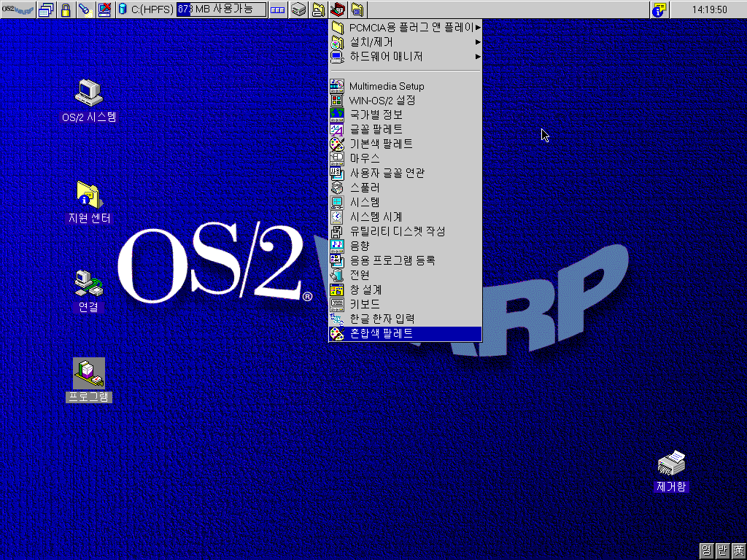The image size is (747, 560).
Task: Click the C:(HPFS) disk drive indicator
Action: pyautogui.click(x=146, y=9)
